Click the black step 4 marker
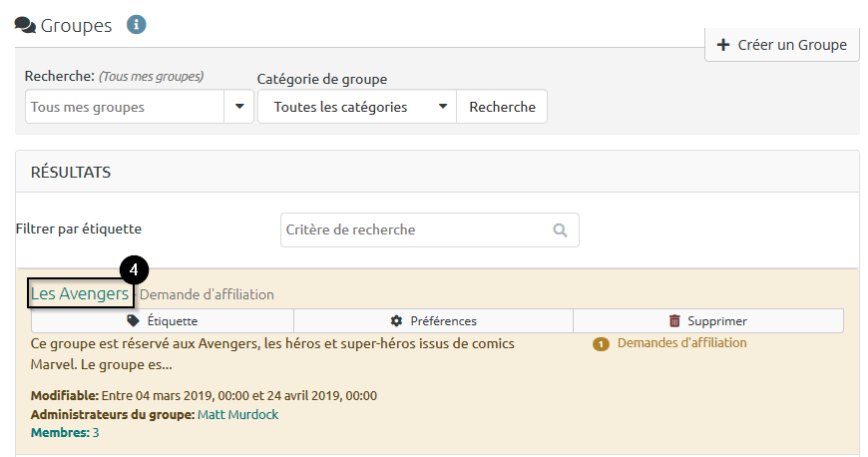868x457 pixels. point(134,269)
